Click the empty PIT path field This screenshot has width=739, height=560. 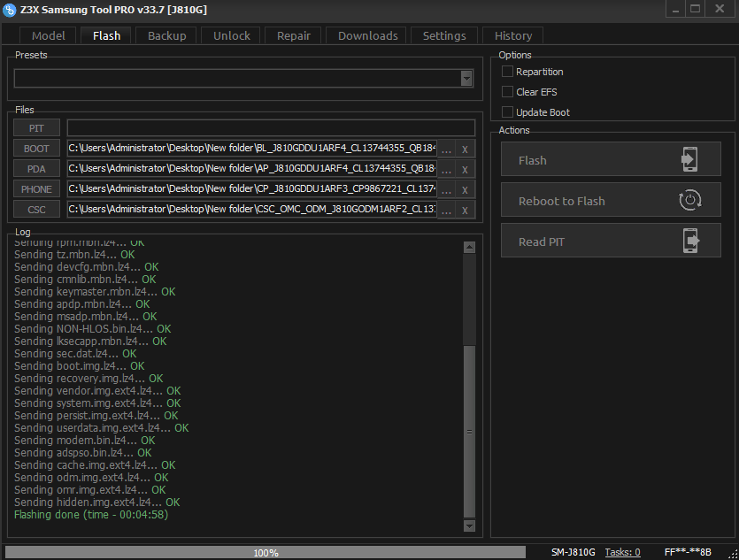click(x=271, y=128)
